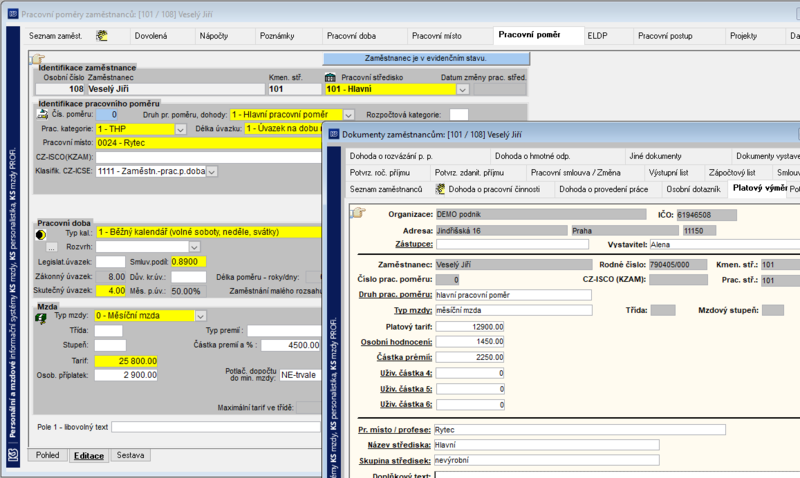800x478 pixels.
Task: Switch to Seznam zaměstnanců tab in Dokumenty window
Action: click(x=386, y=189)
